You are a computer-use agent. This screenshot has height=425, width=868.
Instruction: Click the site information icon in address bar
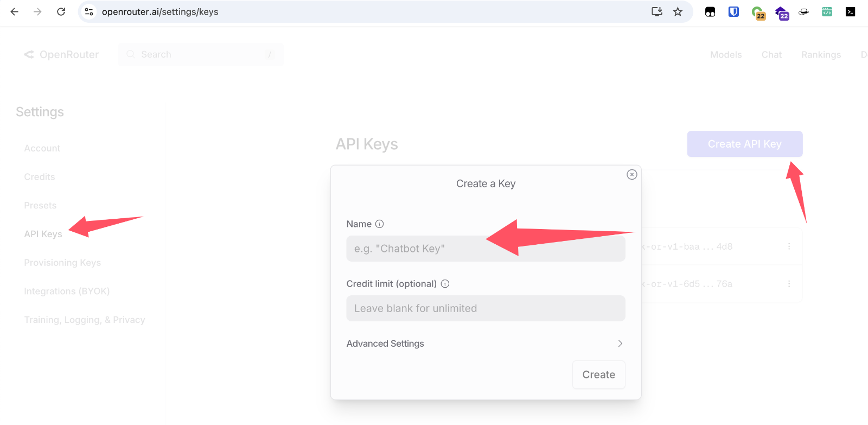pyautogui.click(x=89, y=12)
